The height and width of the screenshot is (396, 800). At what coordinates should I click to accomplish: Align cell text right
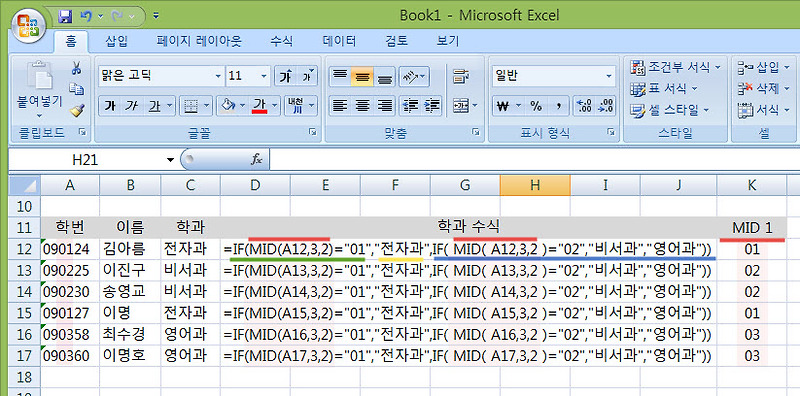[x=385, y=106]
